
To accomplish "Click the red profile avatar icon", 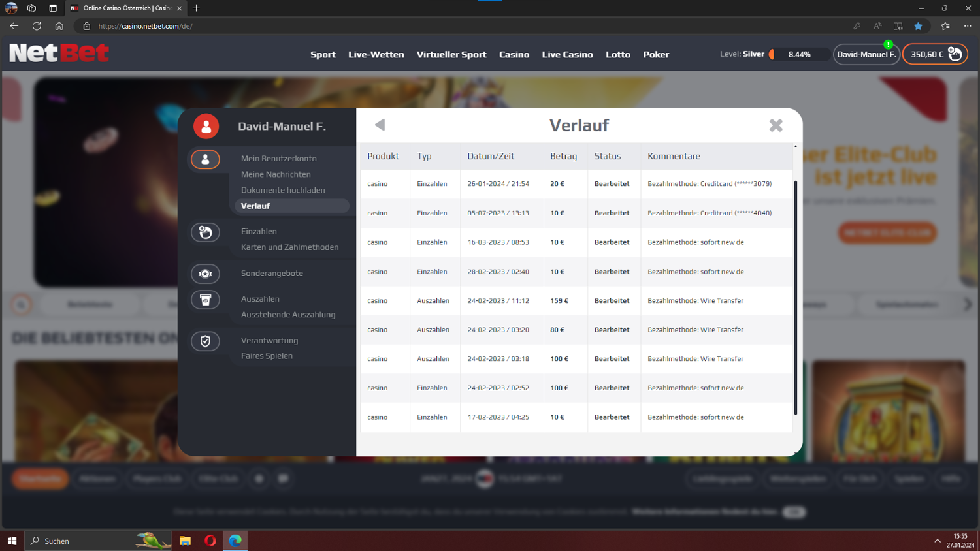I will pyautogui.click(x=206, y=127).
